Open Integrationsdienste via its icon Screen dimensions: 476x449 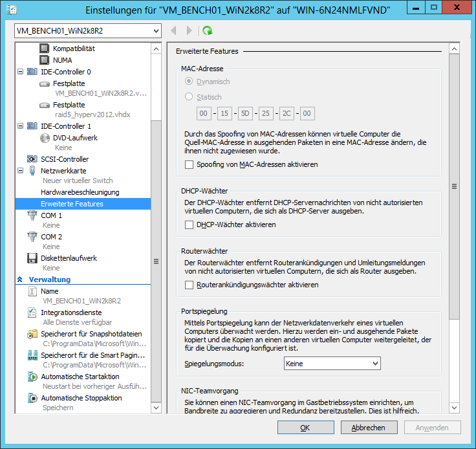(32, 312)
